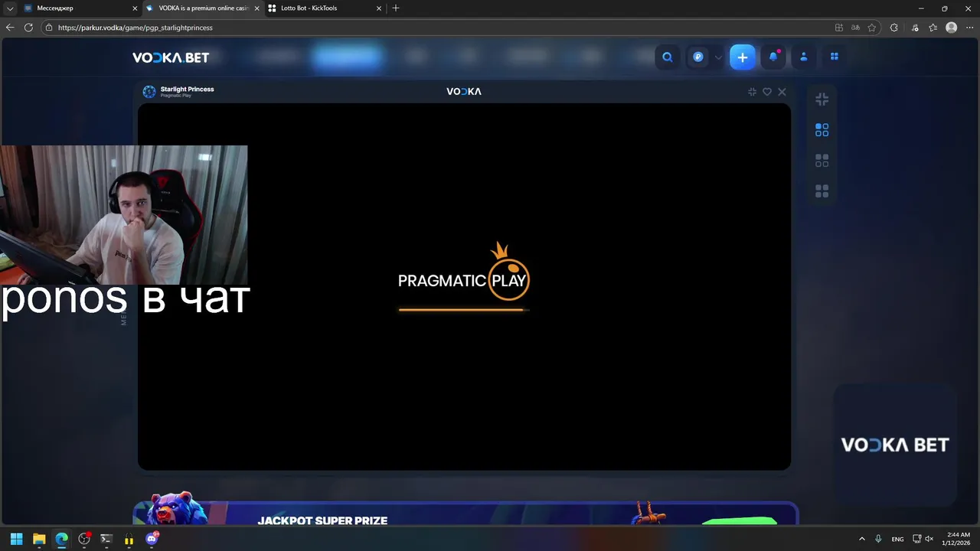Click the Pragmatic Play loading progress bar

[x=463, y=310]
